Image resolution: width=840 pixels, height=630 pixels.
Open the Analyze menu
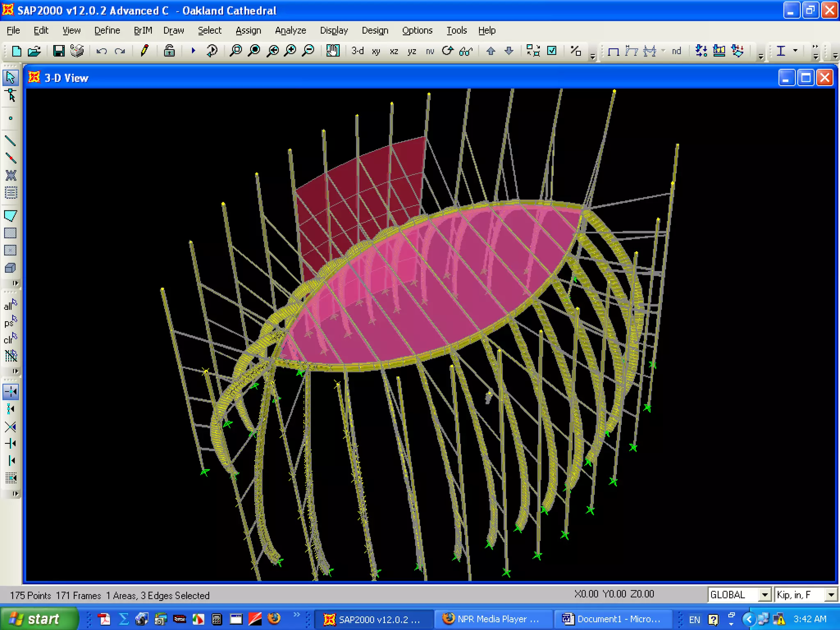click(290, 30)
